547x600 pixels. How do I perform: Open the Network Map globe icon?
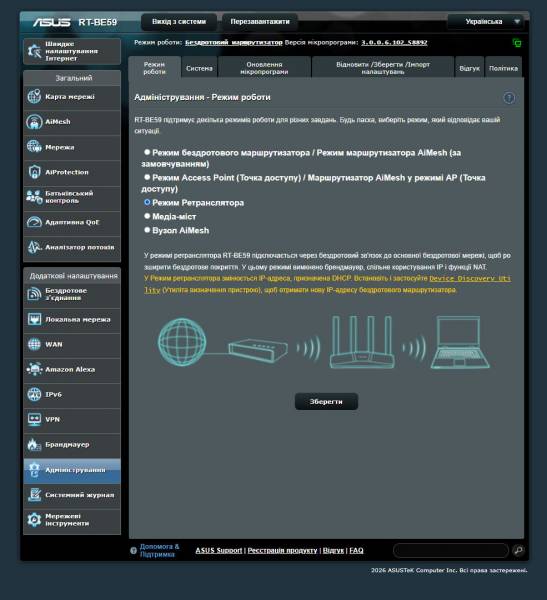(x=34, y=96)
